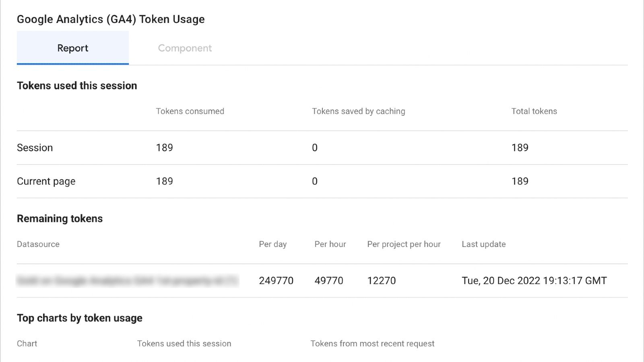Image resolution: width=644 pixels, height=362 pixels.
Task: Click the Per day column header
Action: point(272,244)
